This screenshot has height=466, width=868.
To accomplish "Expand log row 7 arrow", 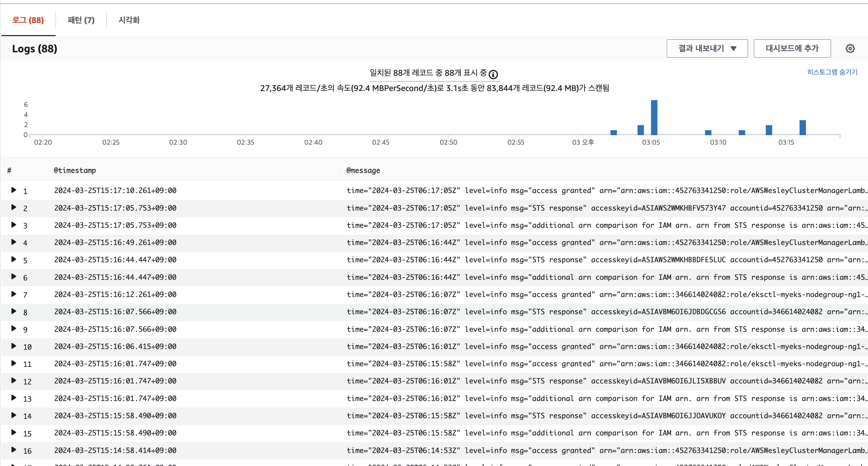I will [x=13, y=294].
